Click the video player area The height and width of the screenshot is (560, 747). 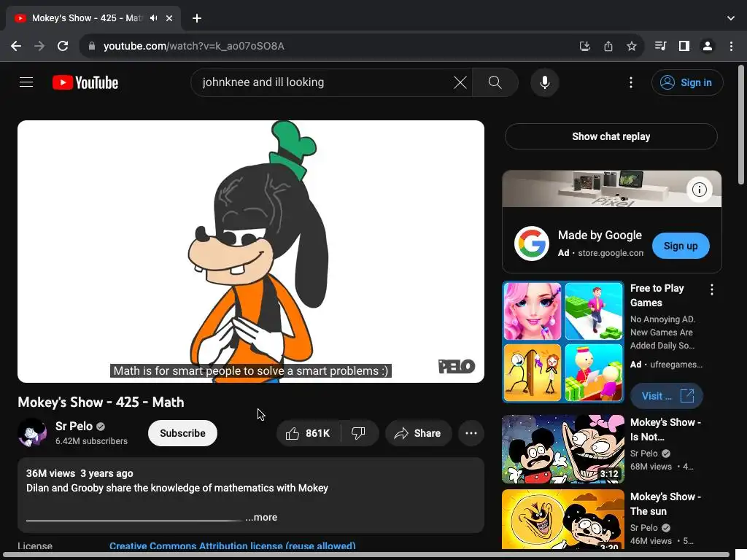click(251, 252)
